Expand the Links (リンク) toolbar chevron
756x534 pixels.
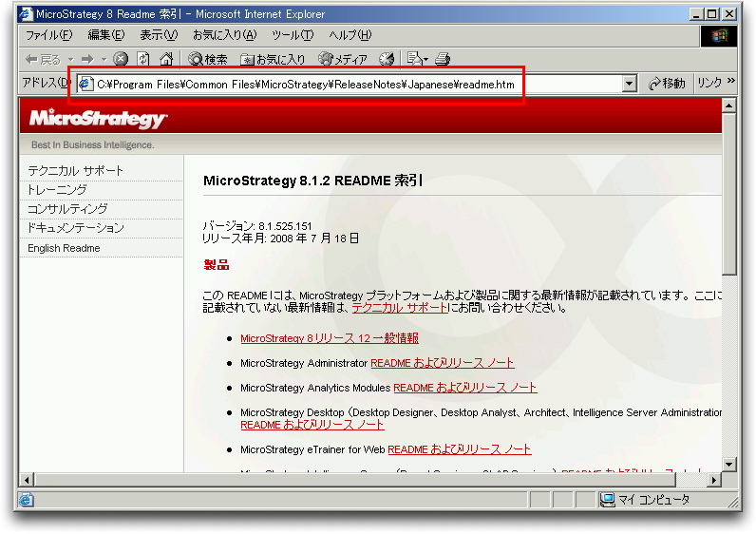731,81
